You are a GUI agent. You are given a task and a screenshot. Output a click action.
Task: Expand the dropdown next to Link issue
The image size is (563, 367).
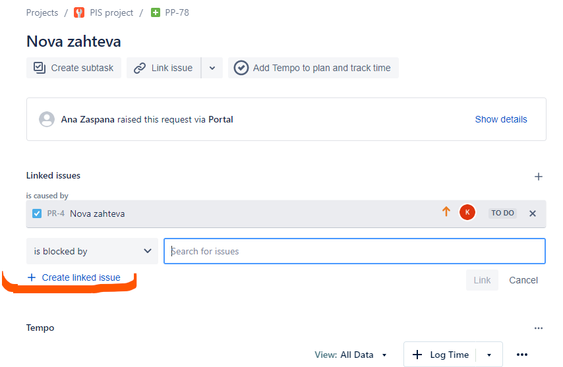click(x=212, y=68)
